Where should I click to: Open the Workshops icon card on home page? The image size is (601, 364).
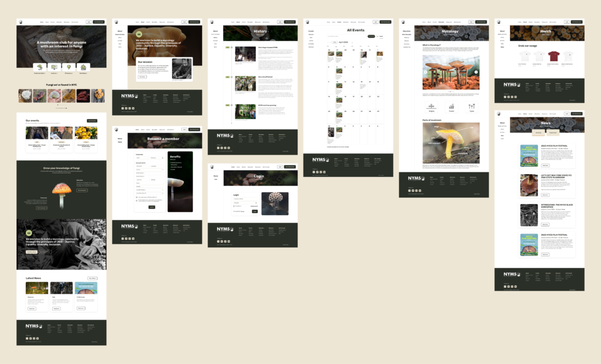83,68
